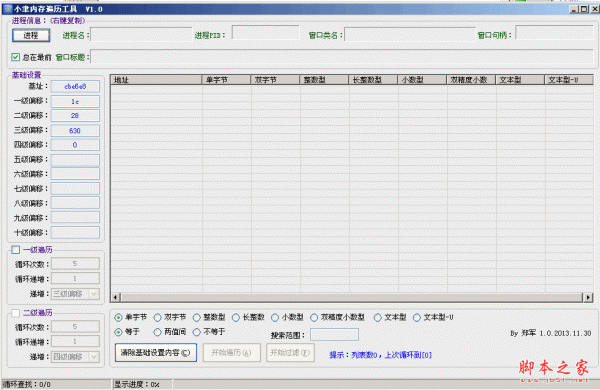Choose the 两值间 comparison option
The width and height of the screenshot is (600, 390).
pyautogui.click(x=157, y=332)
